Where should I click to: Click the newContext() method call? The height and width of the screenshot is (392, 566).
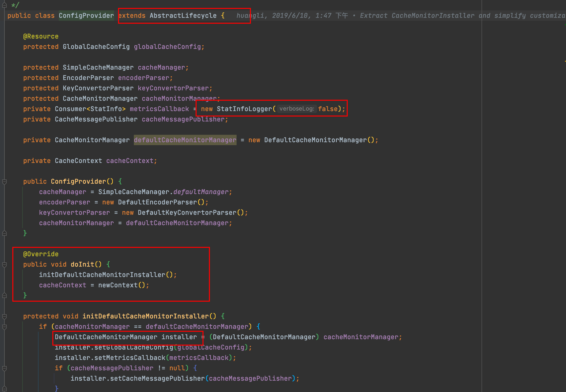pos(121,285)
